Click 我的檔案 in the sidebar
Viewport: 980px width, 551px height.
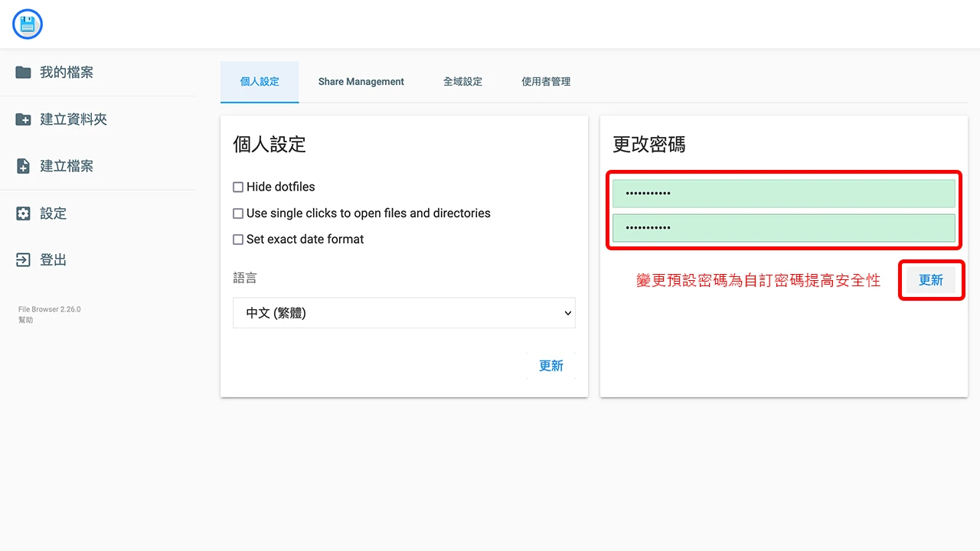coord(67,71)
